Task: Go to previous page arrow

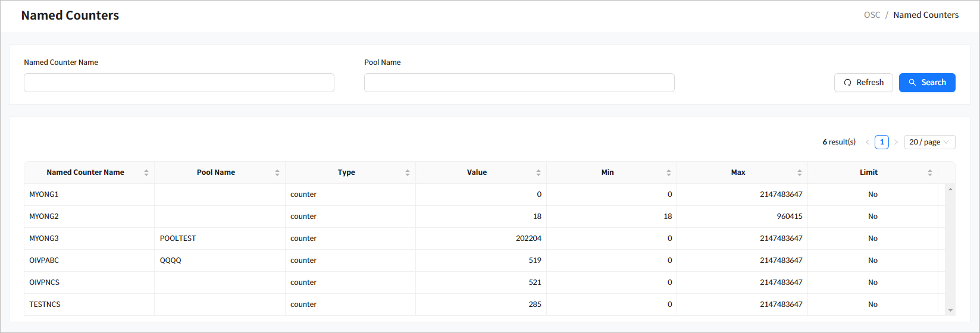Action: tap(867, 142)
